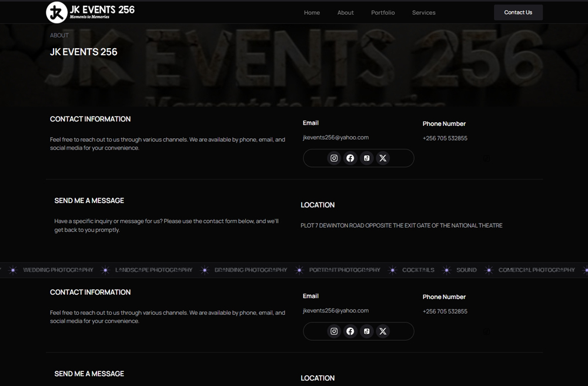Click the Phone Number label in first contact section
Screen dimensions: 588x386
(444, 124)
